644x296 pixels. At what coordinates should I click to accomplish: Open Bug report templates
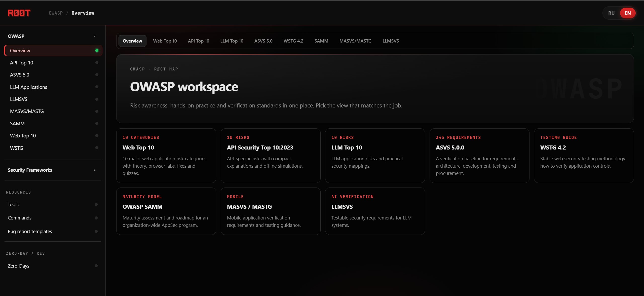53,231
